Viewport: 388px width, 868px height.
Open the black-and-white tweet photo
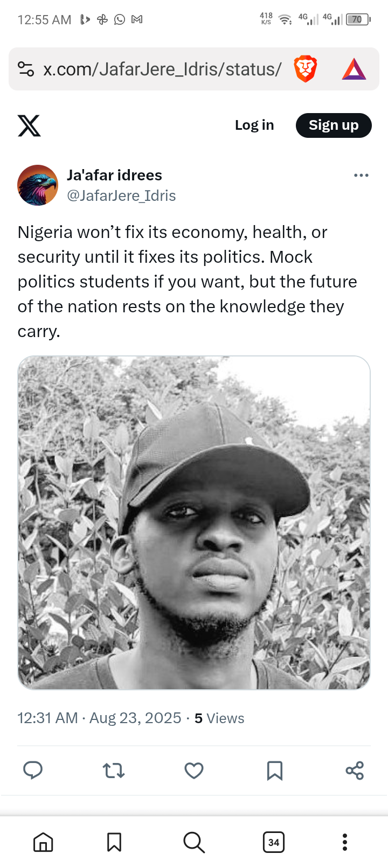[194, 522]
